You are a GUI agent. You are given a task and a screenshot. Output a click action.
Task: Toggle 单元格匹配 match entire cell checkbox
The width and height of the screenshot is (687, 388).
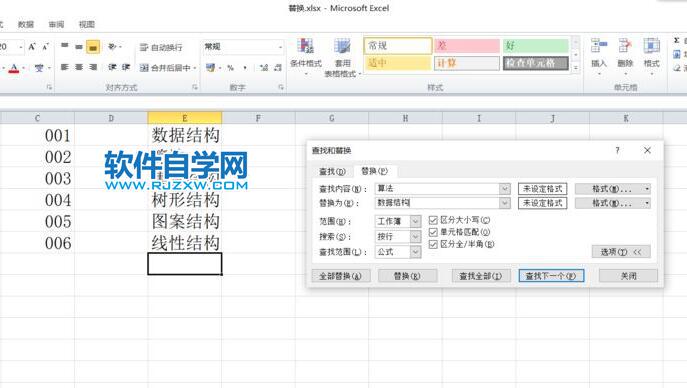pyautogui.click(x=433, y=232)
